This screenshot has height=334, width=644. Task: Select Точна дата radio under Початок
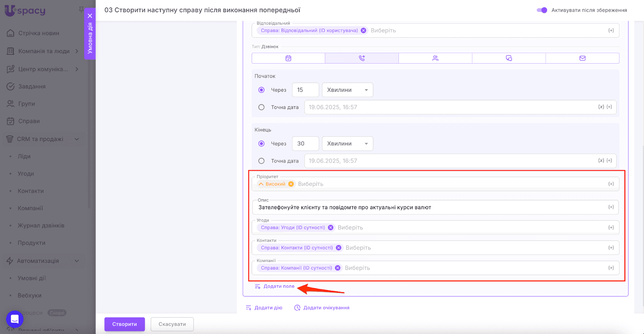coord(262,107)
